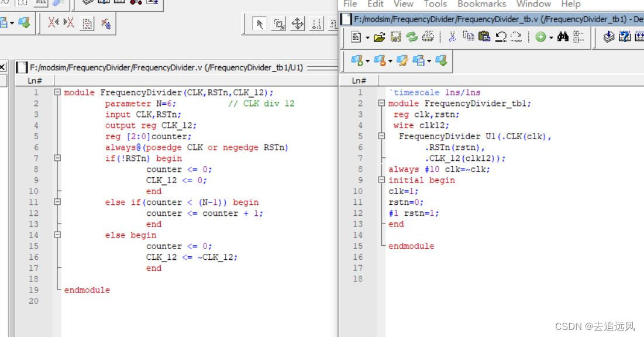Image resolution: width=644 pixels, height=337 pixels.
Task: Collapse else if block fold at line 11
Action: [57, 202]
